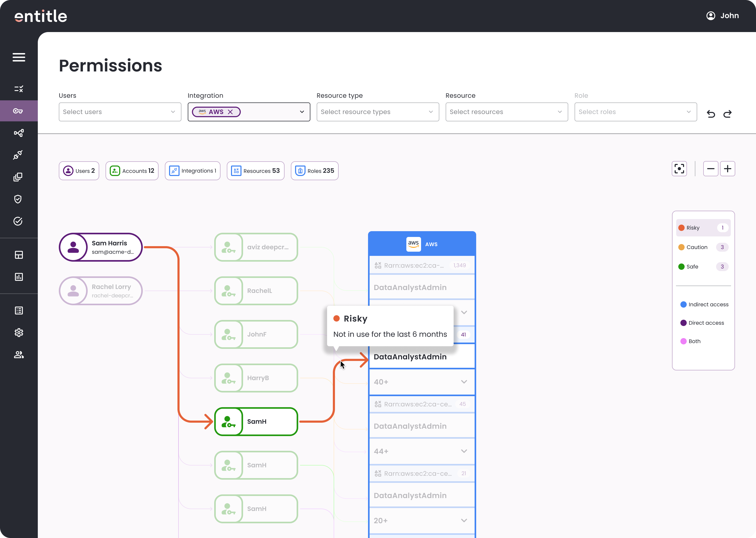Open the hamburger menu in sidebar

tap(19, 57)
